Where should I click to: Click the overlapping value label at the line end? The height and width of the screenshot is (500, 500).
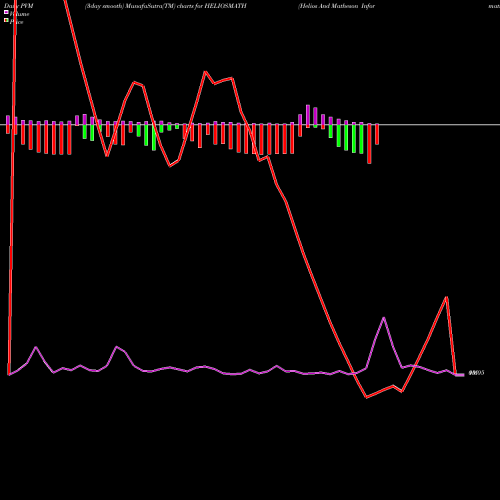pyautogui.click(x=476, y=373)
